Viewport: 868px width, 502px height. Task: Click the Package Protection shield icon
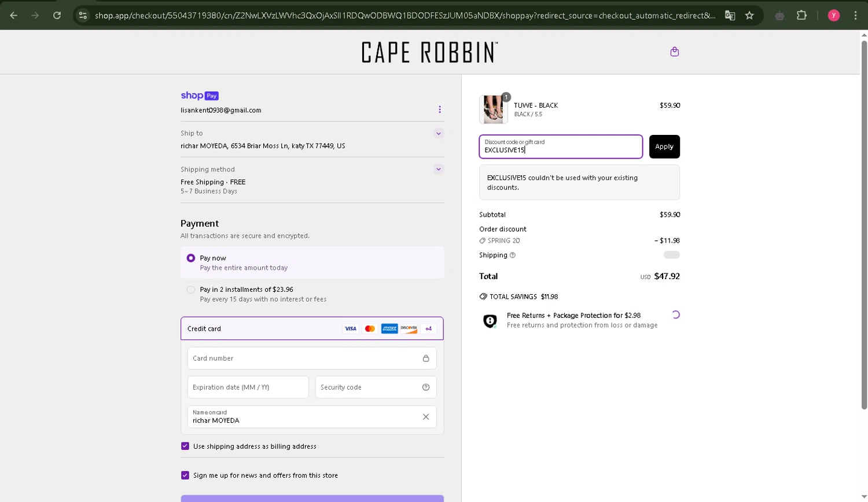(x=490, y=321)
